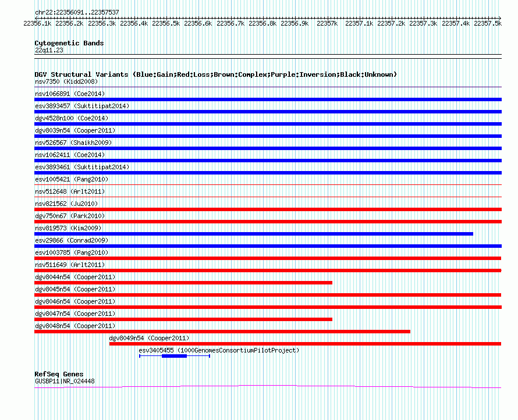The image size is (518, 420).
Task: Select nsv526567 (Shaikh2009) label
Action: pyautogui.click(x=73, y=143)
